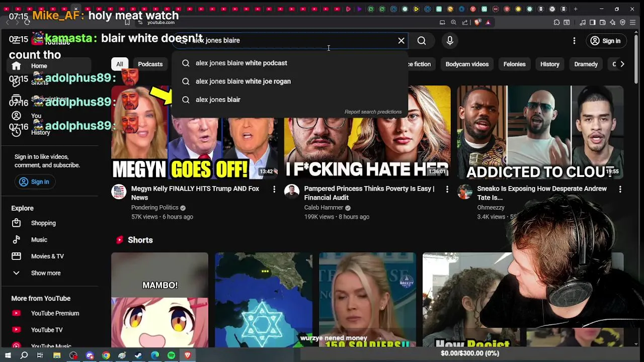Choose suggestion 'alex jones blaire white podcast'
The height and width of the screenshot is (362, 644).
[x=290, y=63]
